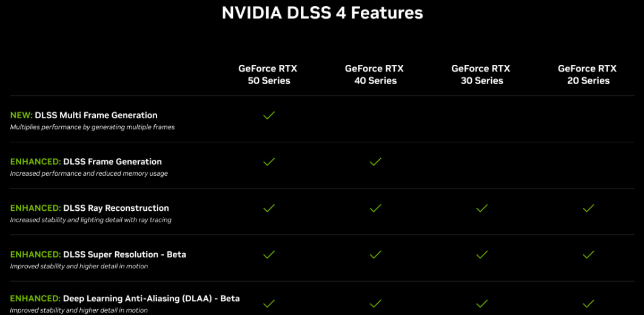The width and height of the screenshot is (644, 315).
Task: Click Ray Reconstruction checkmark under RTX 20 Series
Action: [588, 208]
